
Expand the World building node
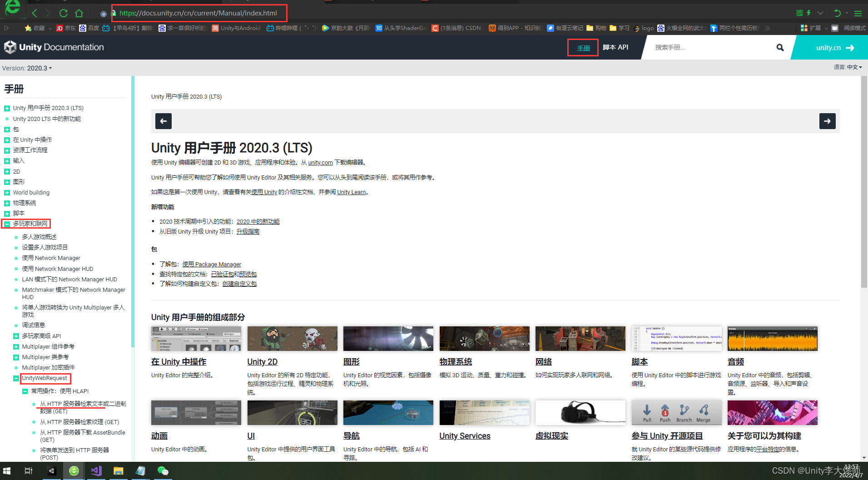coord(7,193)
